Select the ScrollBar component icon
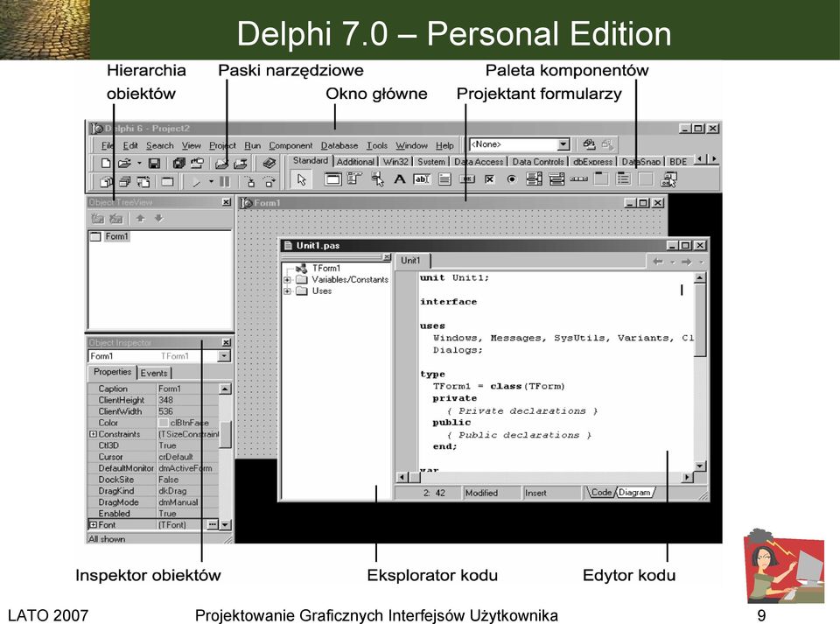 tap(579, 179)
